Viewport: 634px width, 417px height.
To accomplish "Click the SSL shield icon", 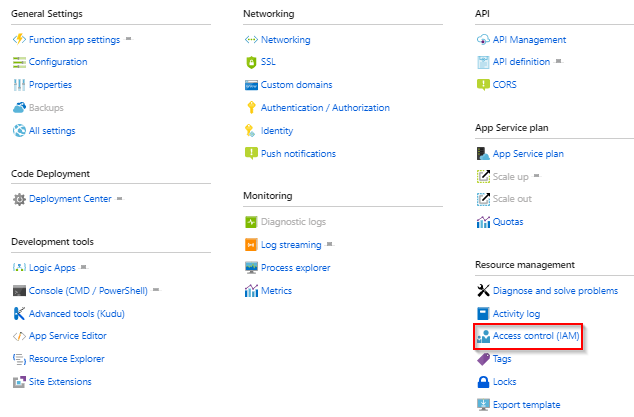I will [x=251, y=62].
